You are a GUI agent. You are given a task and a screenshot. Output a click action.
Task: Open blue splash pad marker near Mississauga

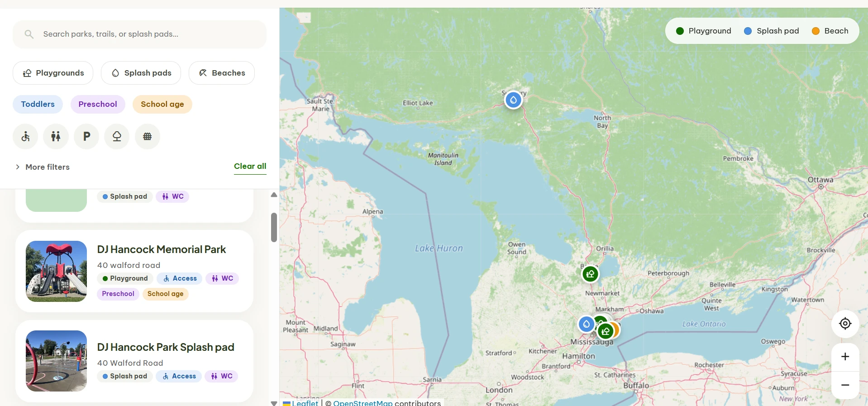click(587, 324)
